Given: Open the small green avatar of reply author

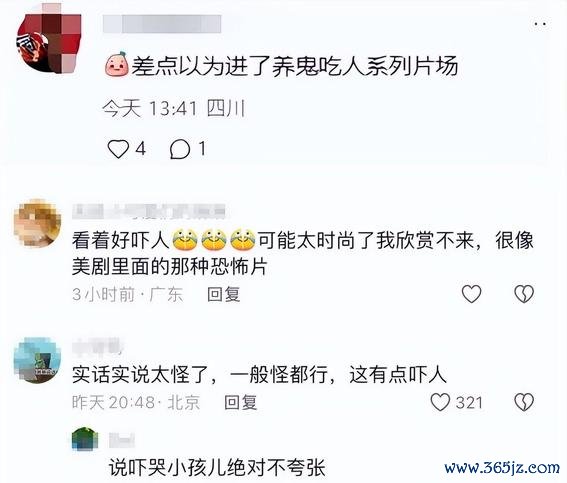Looking at the screenshot, I should (x=85, y=439).
